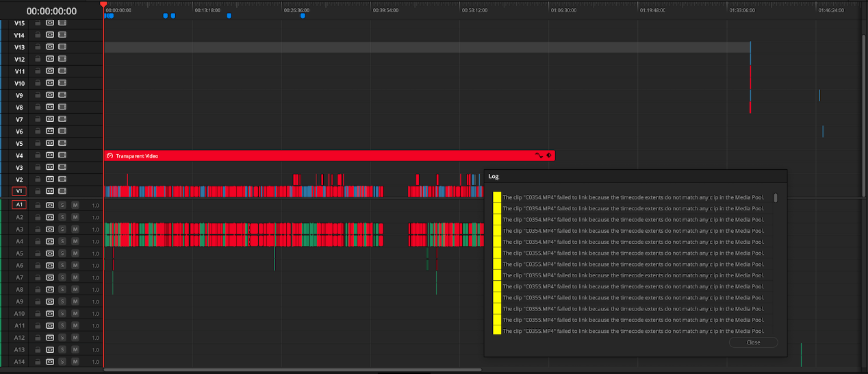The height and width of the screenshot is (374, 868).
Task: Lock the V1 track
Action: coord(38,191)
